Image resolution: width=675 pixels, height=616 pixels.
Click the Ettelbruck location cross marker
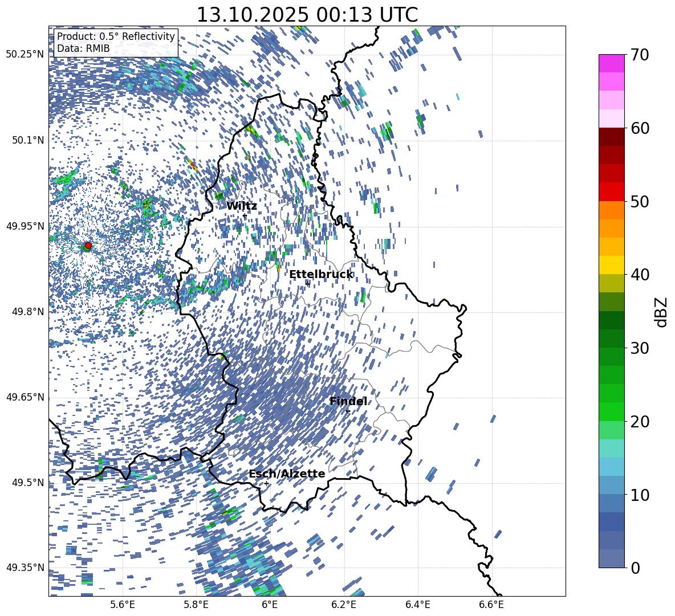[308, 283]
